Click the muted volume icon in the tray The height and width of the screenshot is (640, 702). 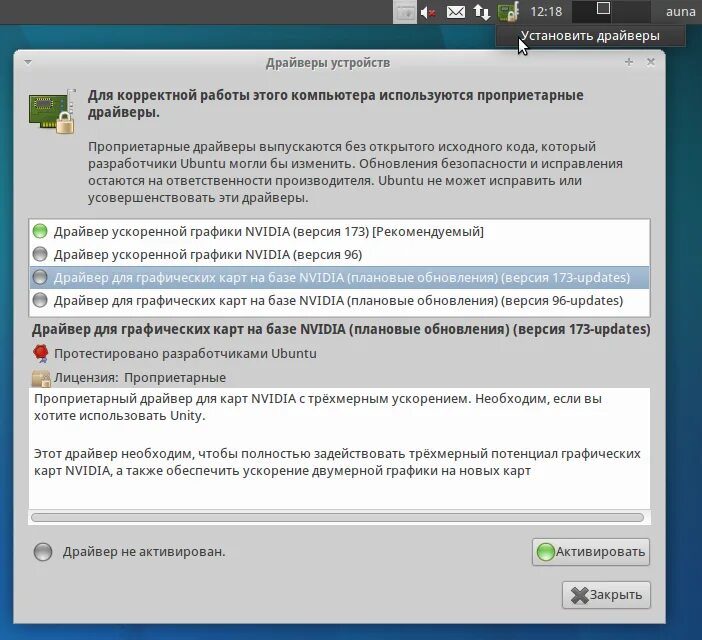[428, 12]
